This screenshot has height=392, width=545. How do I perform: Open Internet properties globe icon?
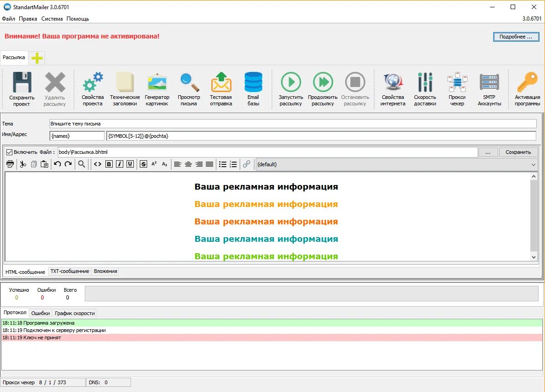click(x=393, y=82)
